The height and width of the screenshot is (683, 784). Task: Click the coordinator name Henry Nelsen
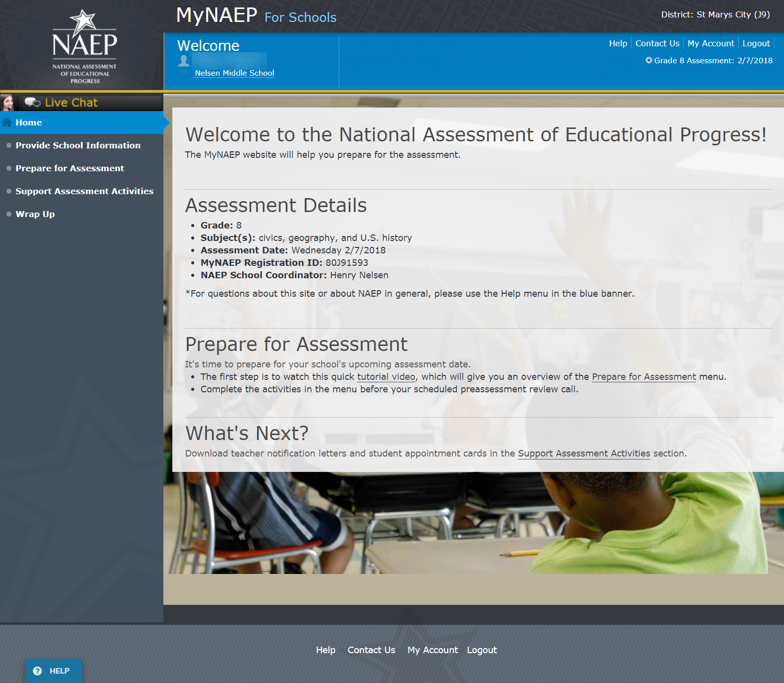pos(359,275)
